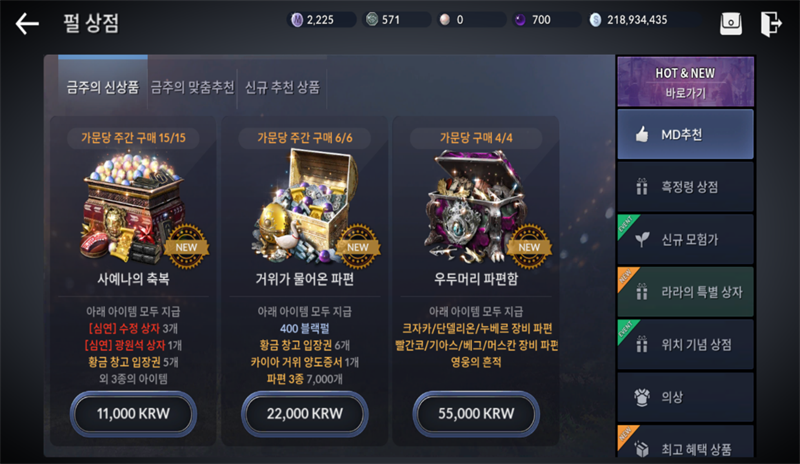Image resolution: width=800 pixels, height=464 pixels.
Task: Tap the 우두머리 파편함 chest image
Action: (x=476, y=207)
